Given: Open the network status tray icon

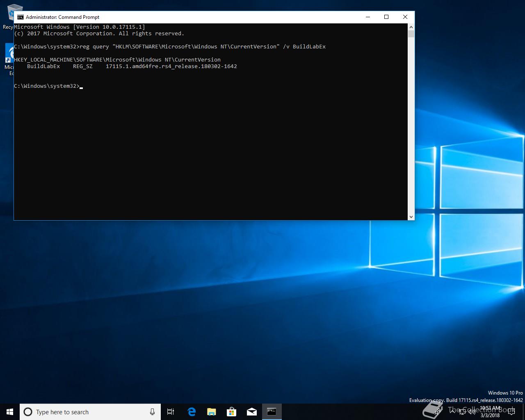Looking at the screenshot, I should pos(462,412).
